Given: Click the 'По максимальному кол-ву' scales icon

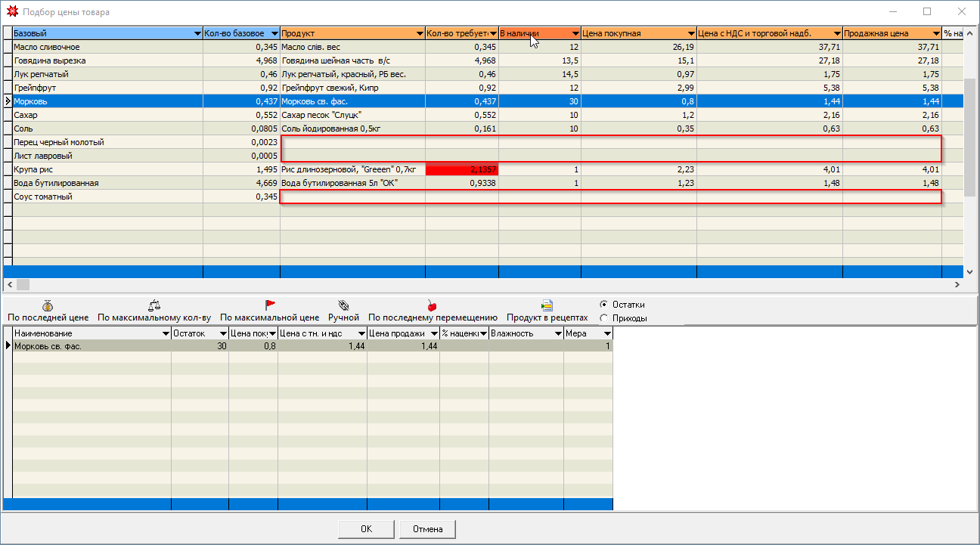Looking at the screenshot, I should pos(154,305).
